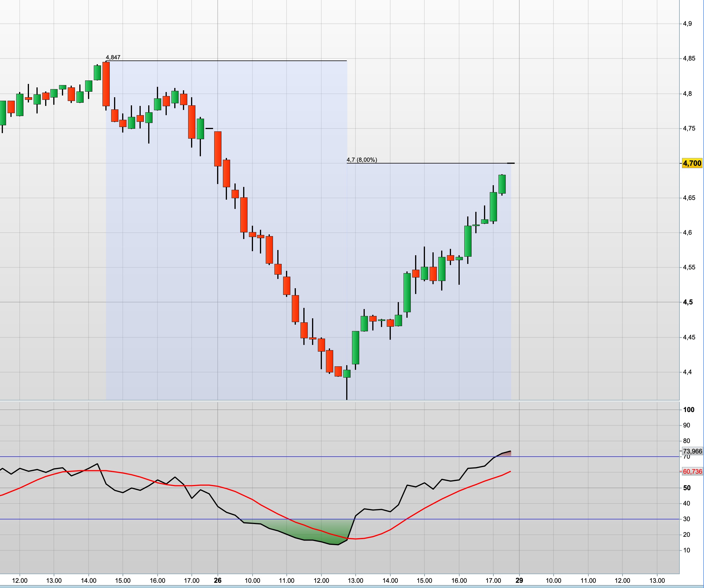Image resolution: width=704 pixels, height=588 pixels.
Task: Select the 73,966 indicator value tag
Action: tap(692, 451)
